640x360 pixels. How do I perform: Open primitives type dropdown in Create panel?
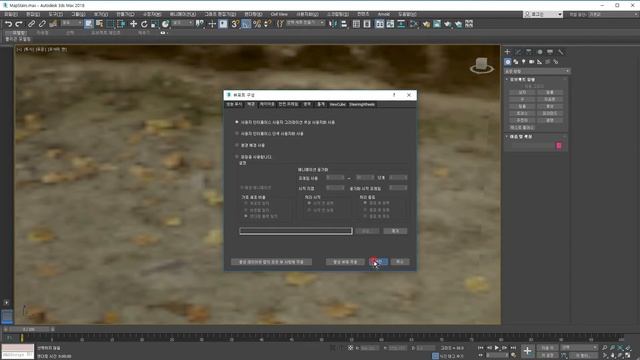point(537,71)
